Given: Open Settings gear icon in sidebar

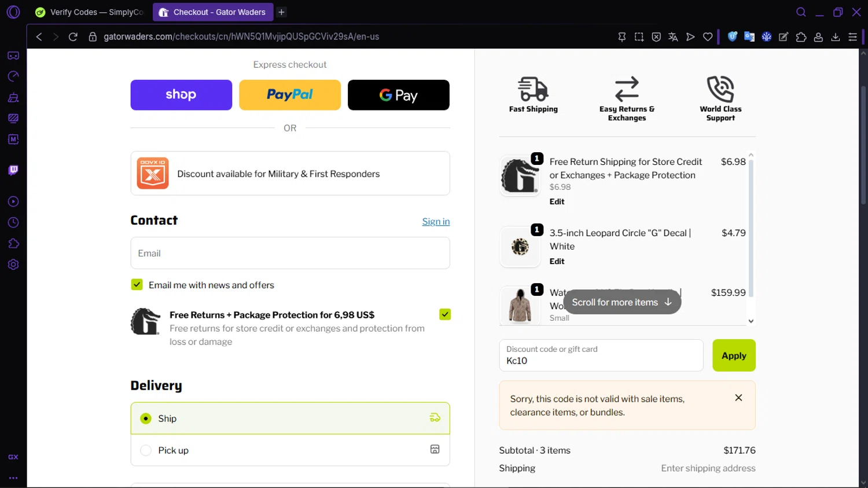Looking at the screenshot, I should tap(13, 265).
